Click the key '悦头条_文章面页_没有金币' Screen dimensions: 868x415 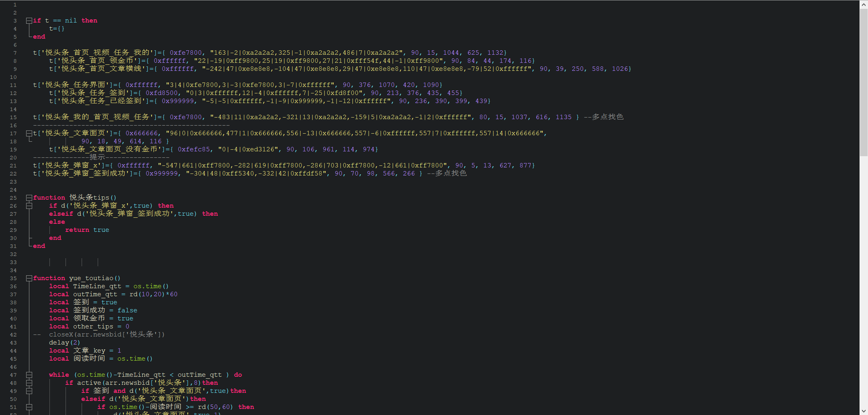point(109,149)
